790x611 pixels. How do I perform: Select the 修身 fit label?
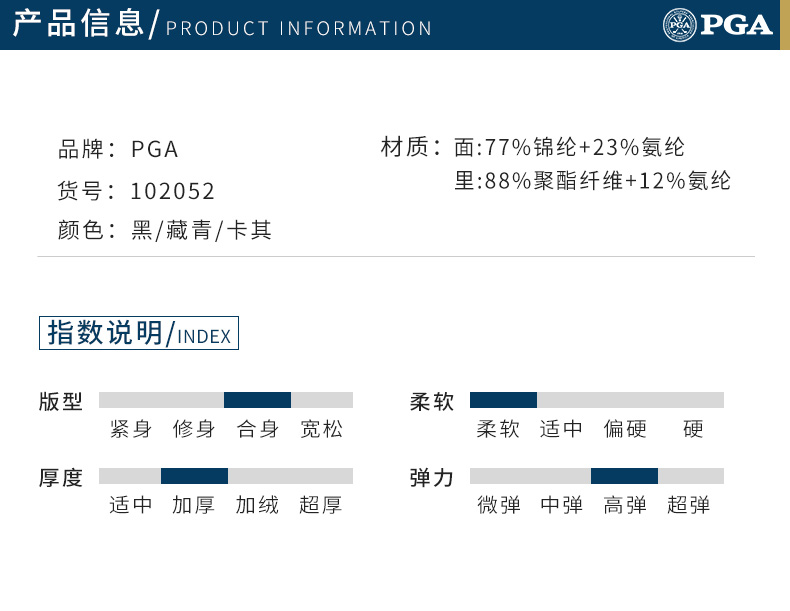click(x=194, y=429)
